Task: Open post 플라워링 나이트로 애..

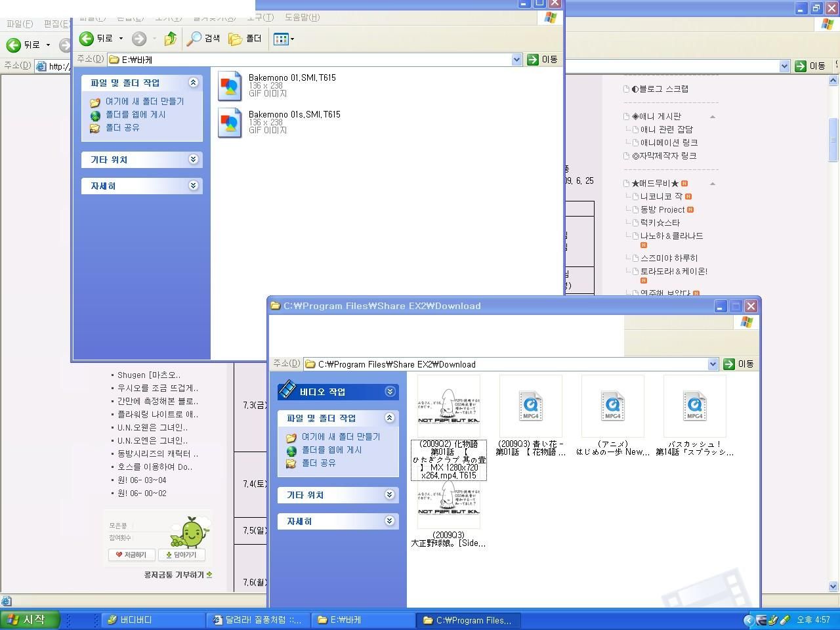Action: 157,415
